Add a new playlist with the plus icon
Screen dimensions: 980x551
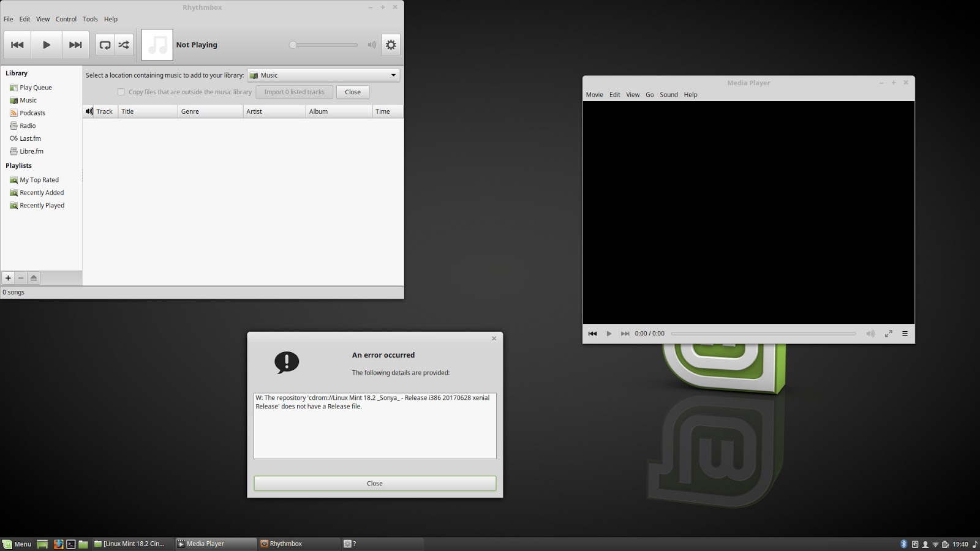pos(8,277)
